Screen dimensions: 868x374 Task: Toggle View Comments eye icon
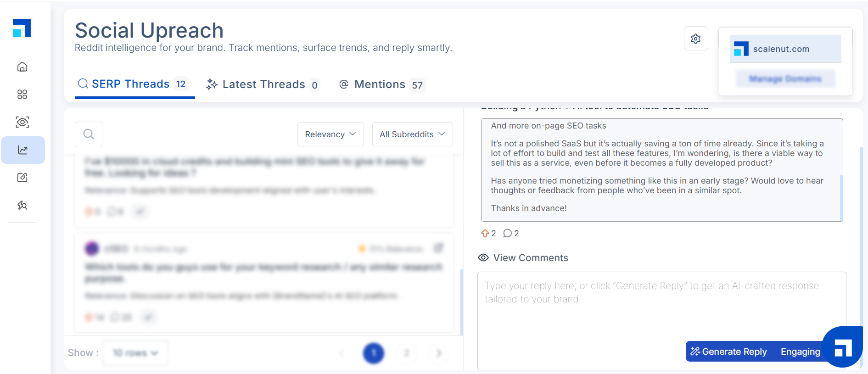(x=483, y=258)
